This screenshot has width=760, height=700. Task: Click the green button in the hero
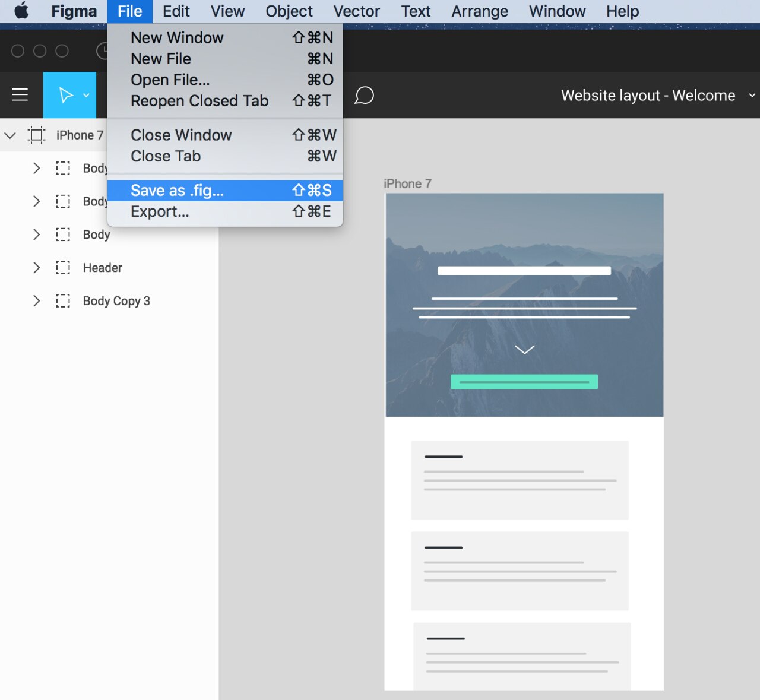[524, 382]
